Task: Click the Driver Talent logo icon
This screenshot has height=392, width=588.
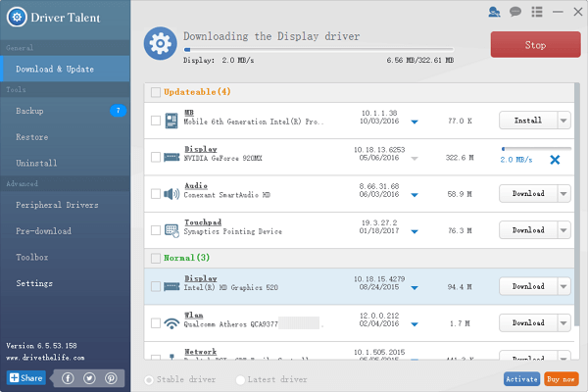Action: [17, 17]
